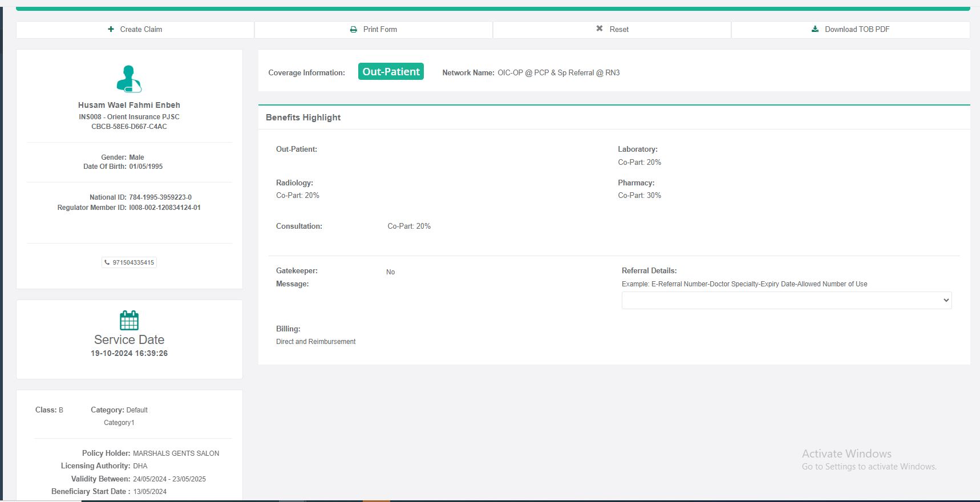Click policy holder MARSHALS GENTS SALON

click(176, 454)
